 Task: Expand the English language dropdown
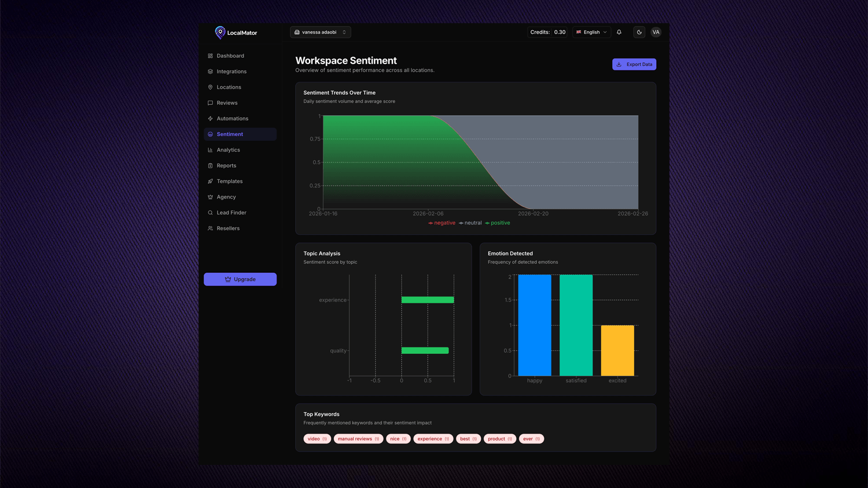pyautogui.click(x=591, y=32)
